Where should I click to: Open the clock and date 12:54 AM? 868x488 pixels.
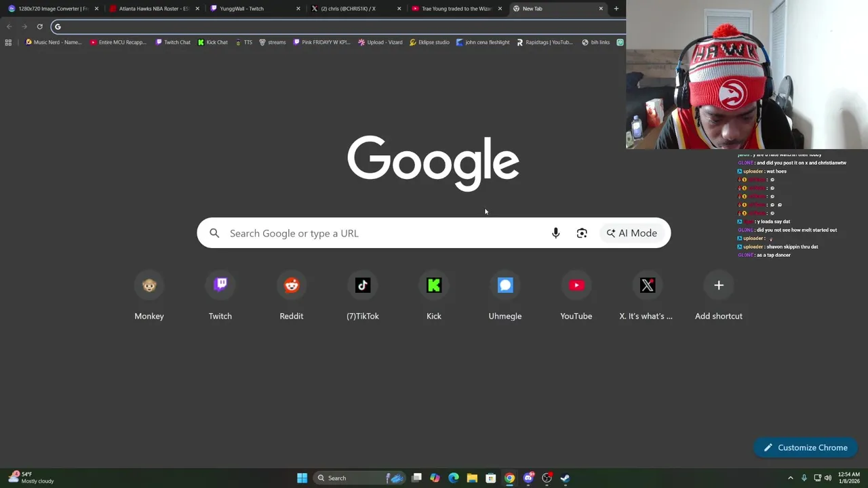coord(848,478)
